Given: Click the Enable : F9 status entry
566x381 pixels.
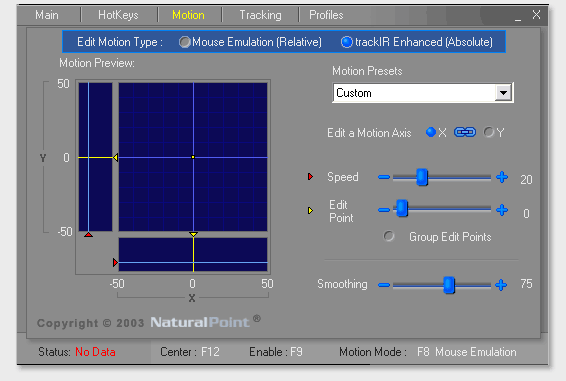Looking at the screenshot, I should coord(276,352).
